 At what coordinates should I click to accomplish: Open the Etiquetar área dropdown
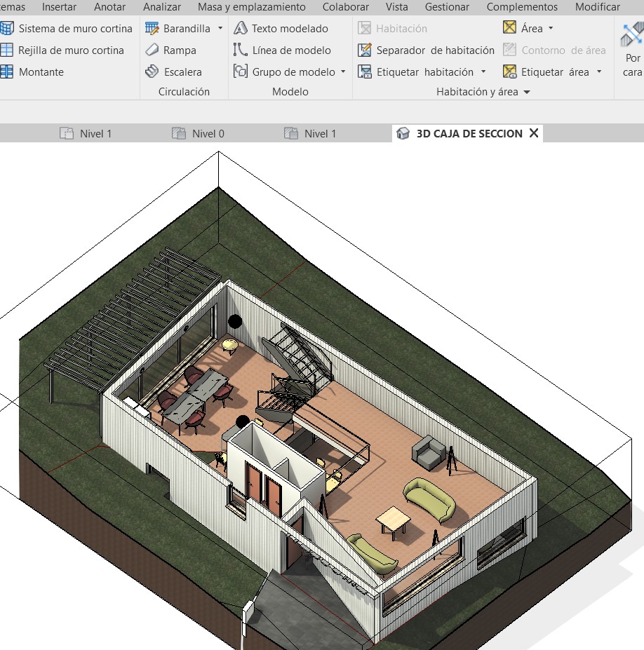[x=599, y=72]
